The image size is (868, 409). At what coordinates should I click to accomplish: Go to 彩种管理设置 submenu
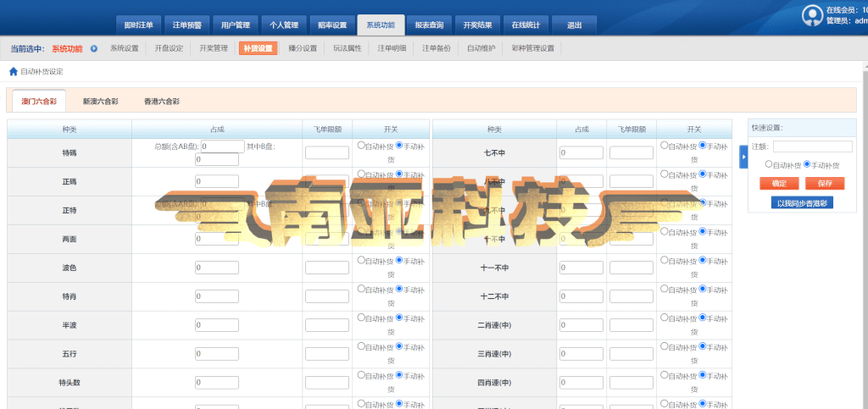click(x=532, y=48)
